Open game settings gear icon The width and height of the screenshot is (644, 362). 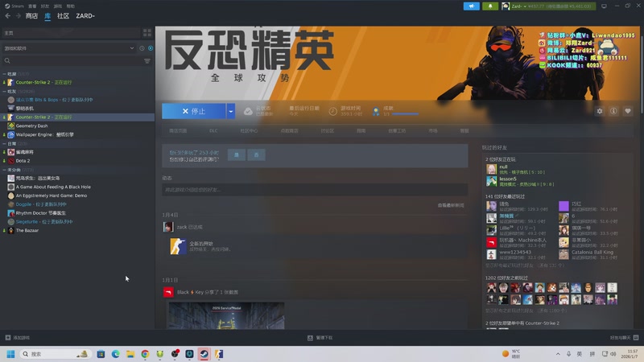(x=600, y=111)
